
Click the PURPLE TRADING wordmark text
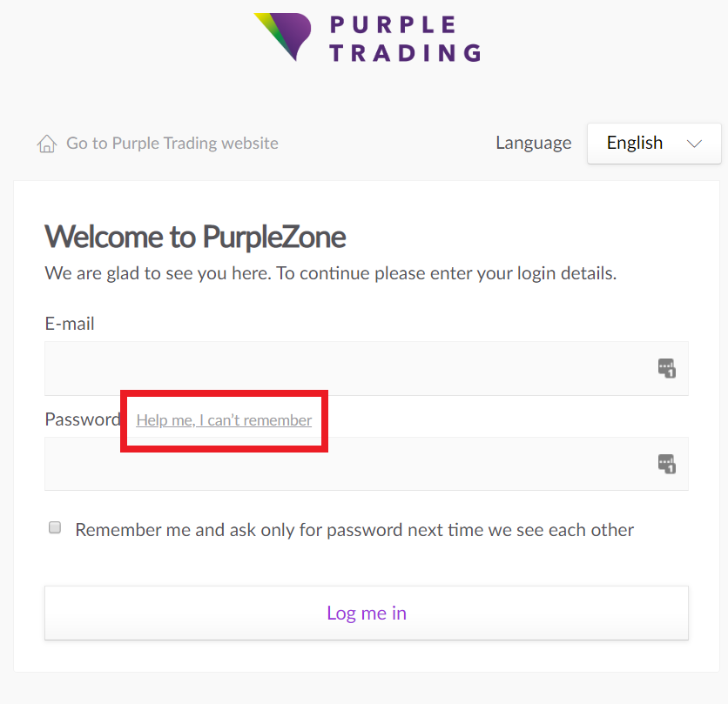point(405,39)
